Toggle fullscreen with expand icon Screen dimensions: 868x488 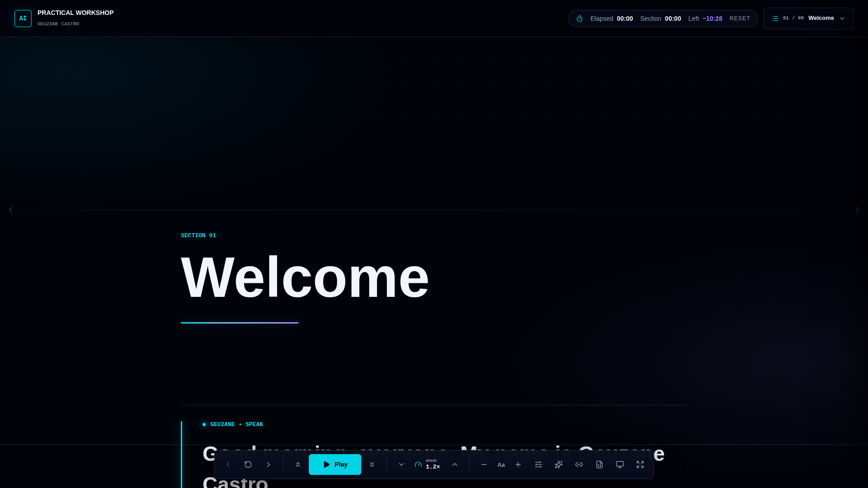pyautogui.click(x=640, y=465)
